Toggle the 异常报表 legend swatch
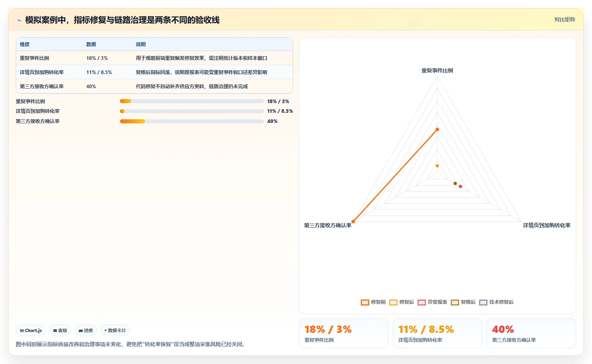 (422, 302)
